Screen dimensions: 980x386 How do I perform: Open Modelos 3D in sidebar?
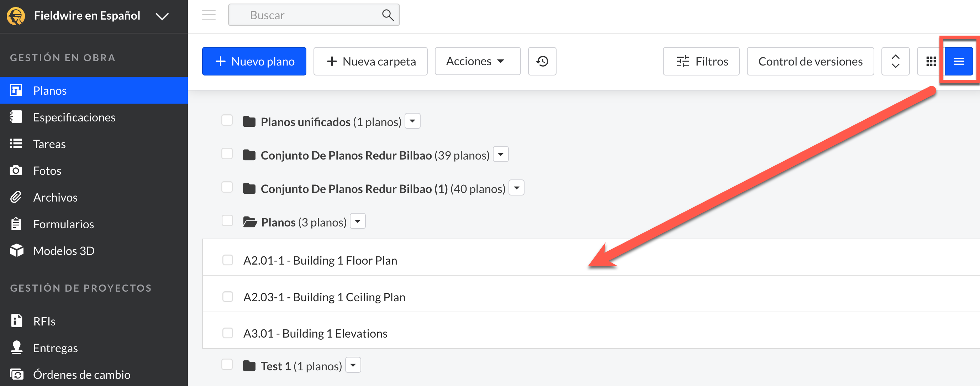[64, 250]
